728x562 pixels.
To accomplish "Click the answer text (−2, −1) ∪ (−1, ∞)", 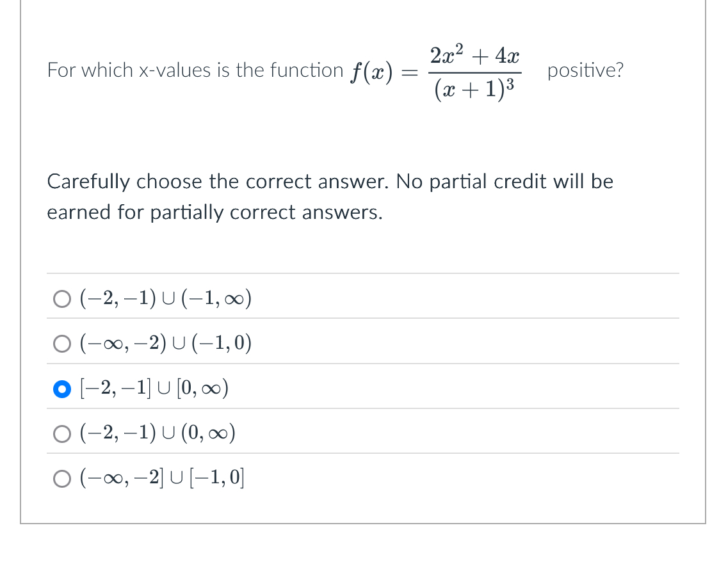I will point(165,298).
